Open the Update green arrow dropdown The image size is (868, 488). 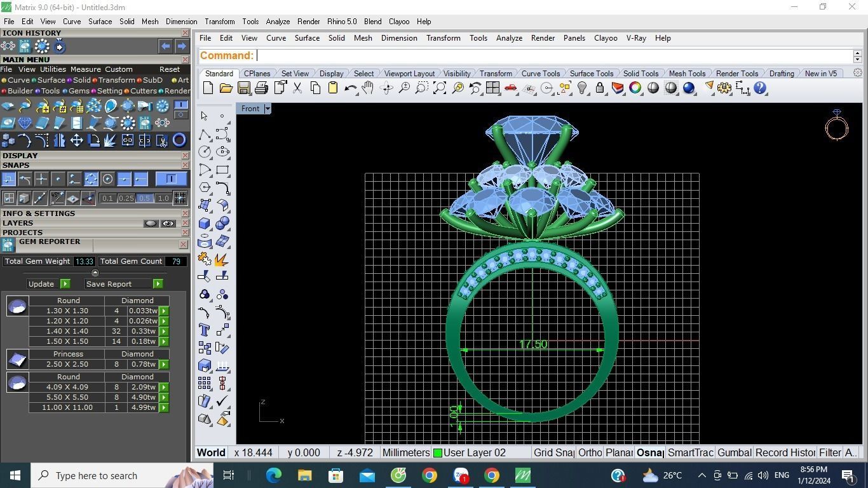point(65,284)
